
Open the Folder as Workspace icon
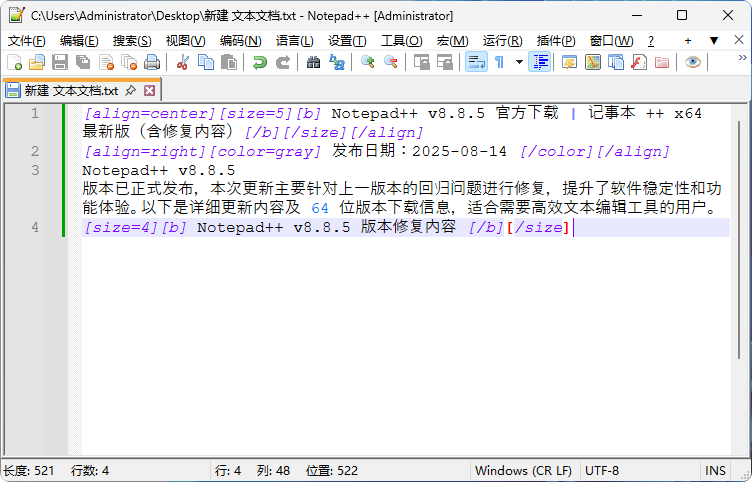[x=662, y=62]
